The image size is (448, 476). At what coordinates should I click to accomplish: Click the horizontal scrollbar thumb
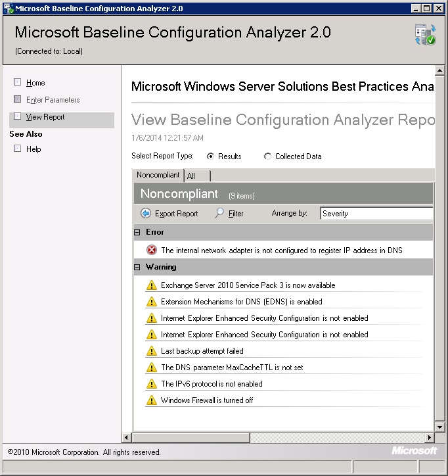pyautogui.click(x=191, y=437)
